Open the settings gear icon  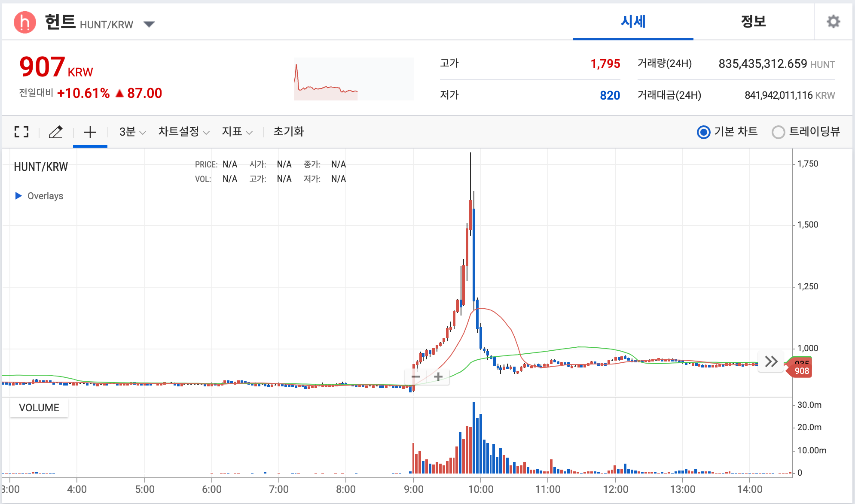pos(833,21)
